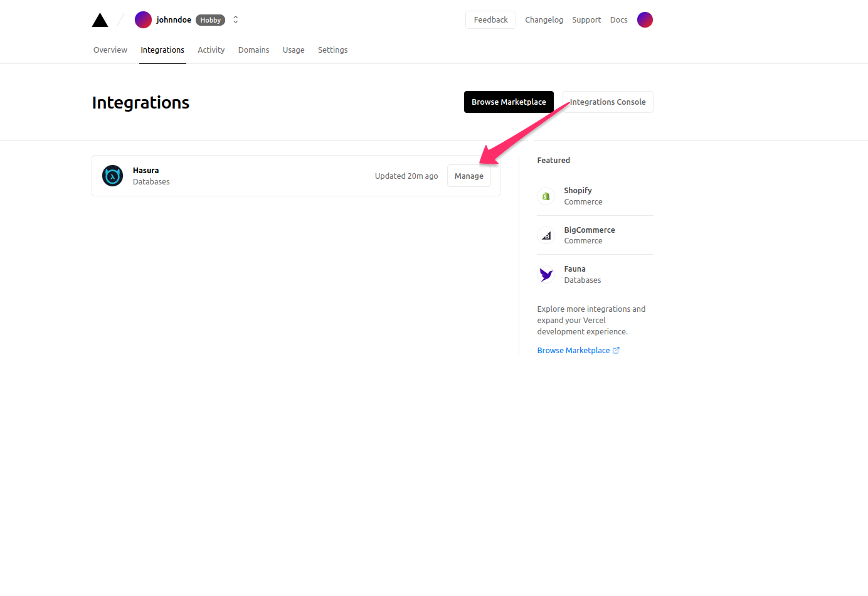868x596 pixels.
Task: Click the Browse Marketplace button
Action: [509, 102]
